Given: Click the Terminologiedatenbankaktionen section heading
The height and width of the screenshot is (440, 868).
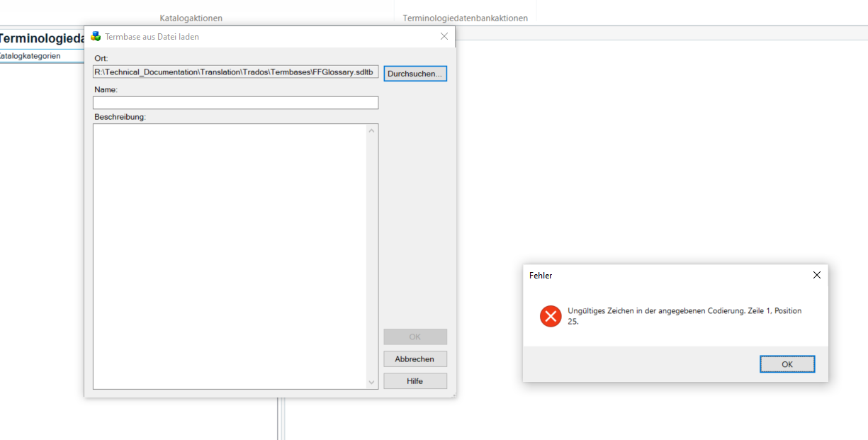Looking at the screenshot, I should click(x=465, y=18).
